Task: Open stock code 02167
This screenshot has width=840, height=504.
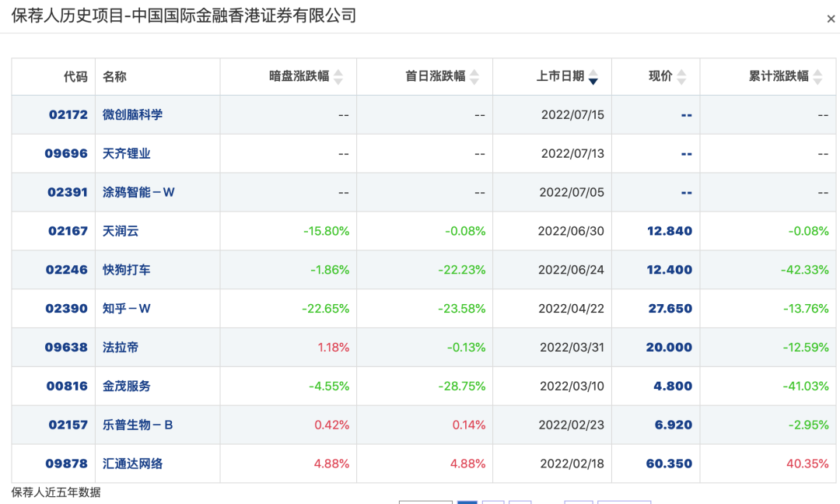Action: (68, 231)
